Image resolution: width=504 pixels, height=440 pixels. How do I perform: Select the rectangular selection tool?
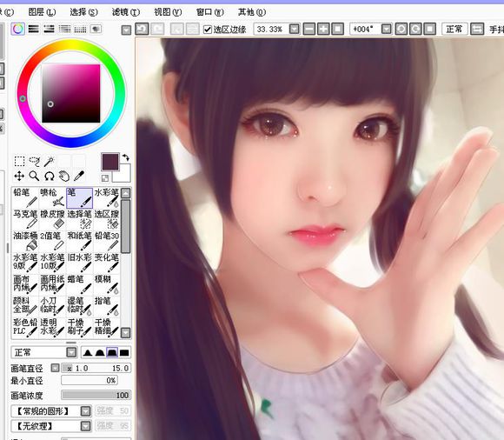pyautogui.click(x=20, y=161)
